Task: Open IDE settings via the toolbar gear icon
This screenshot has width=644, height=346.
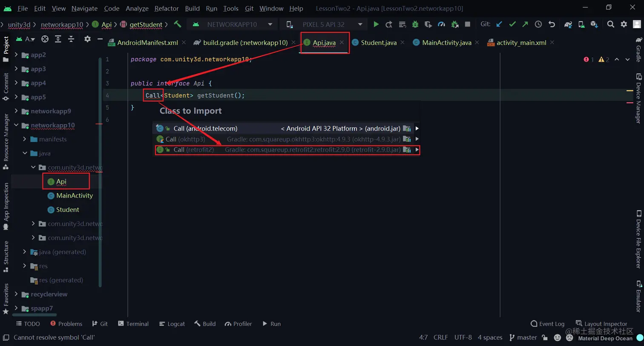Action: 624,24
